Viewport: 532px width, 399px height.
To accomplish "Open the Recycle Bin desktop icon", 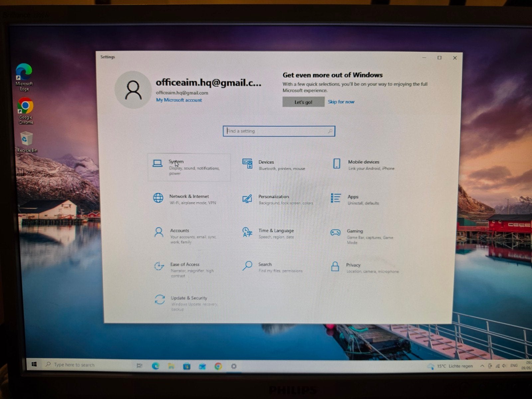I will point(27,142).
